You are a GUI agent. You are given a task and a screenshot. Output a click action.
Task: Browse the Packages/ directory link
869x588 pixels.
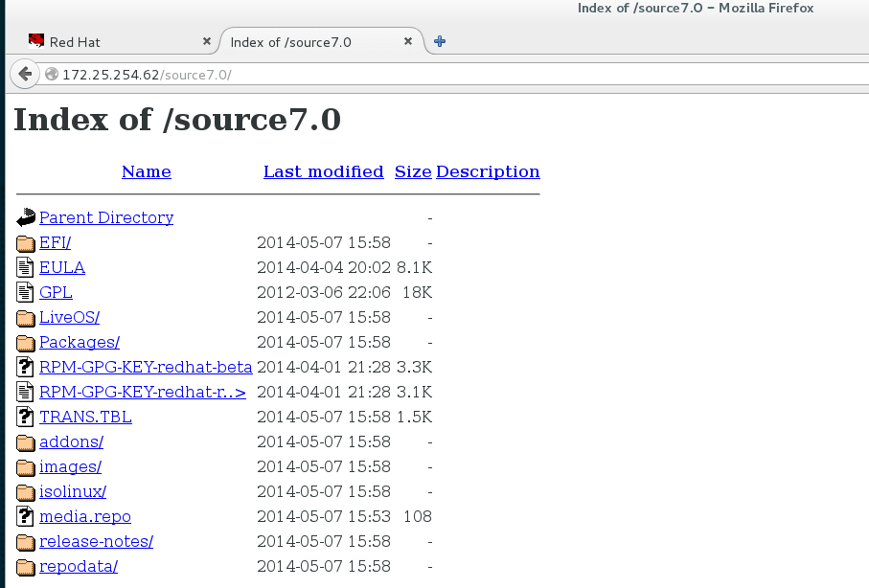(80, 343)
